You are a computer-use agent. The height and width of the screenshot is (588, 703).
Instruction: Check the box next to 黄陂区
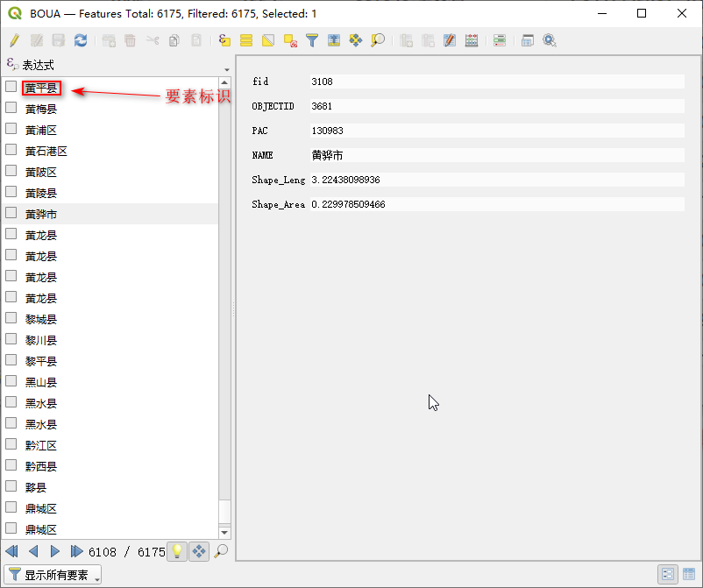coord(11,171)
